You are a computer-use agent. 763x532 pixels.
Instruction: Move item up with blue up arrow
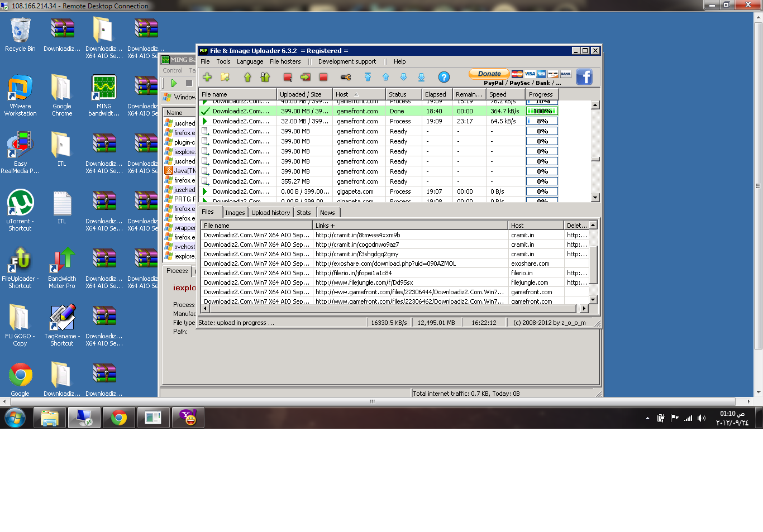click(385, 77)
